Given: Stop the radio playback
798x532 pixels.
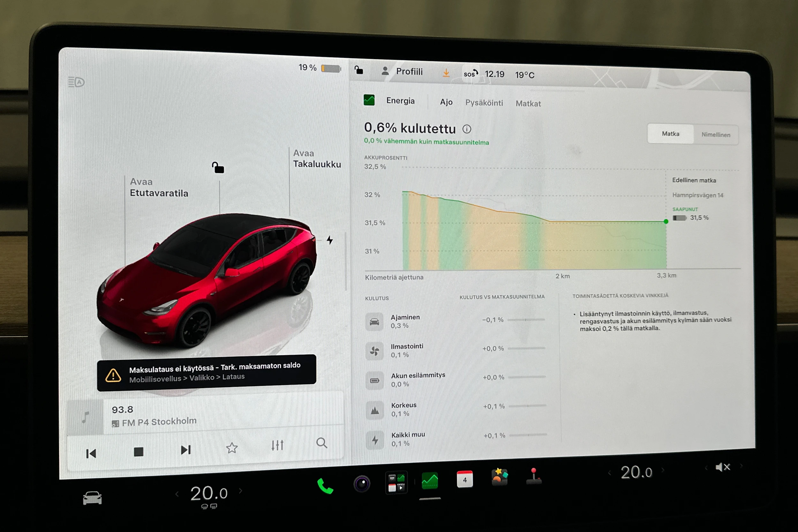Looking at the screenshot, I should click(x=139, y=452).
